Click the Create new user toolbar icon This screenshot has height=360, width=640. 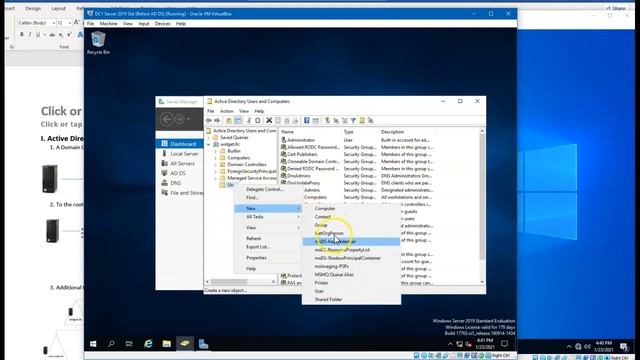point(327,120)
